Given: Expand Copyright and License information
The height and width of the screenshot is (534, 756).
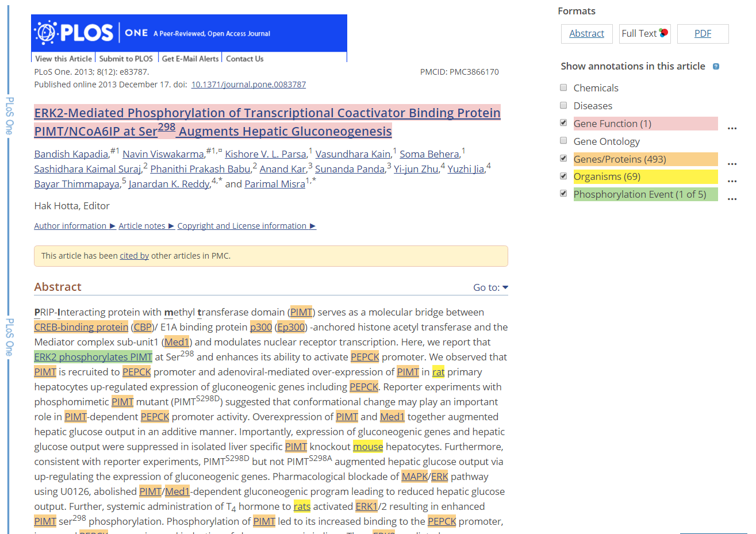Looking at the screenshot, I should [246, 226].
